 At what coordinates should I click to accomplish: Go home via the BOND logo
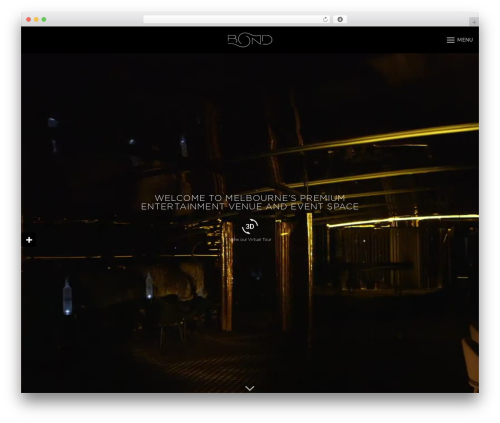[x=250, y=40]
